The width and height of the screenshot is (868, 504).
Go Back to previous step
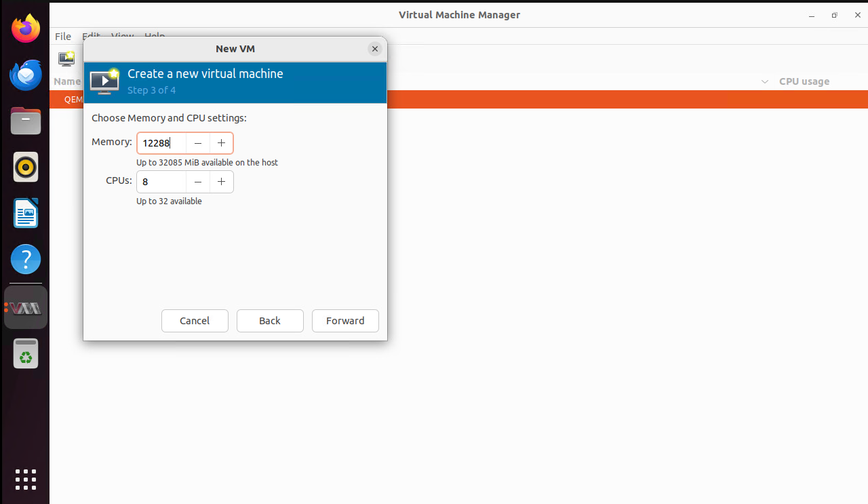(x=270, y=321)
